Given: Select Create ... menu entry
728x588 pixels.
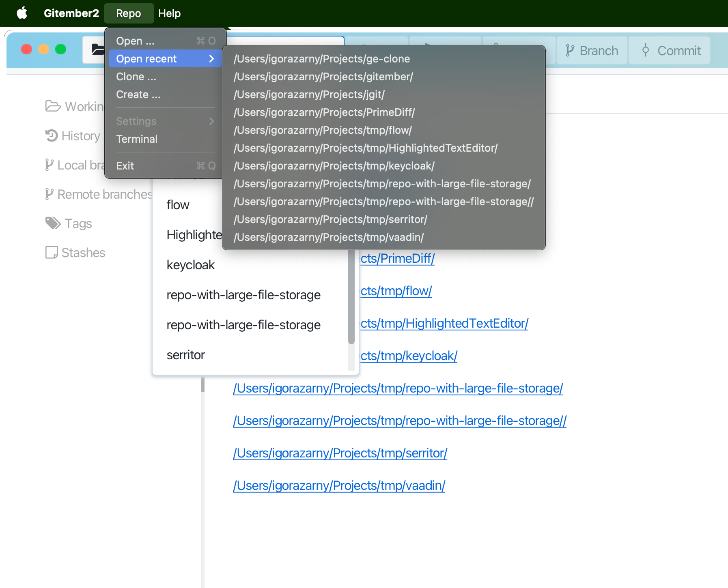Looking at the screenshot, I should [x=166, y=94].
